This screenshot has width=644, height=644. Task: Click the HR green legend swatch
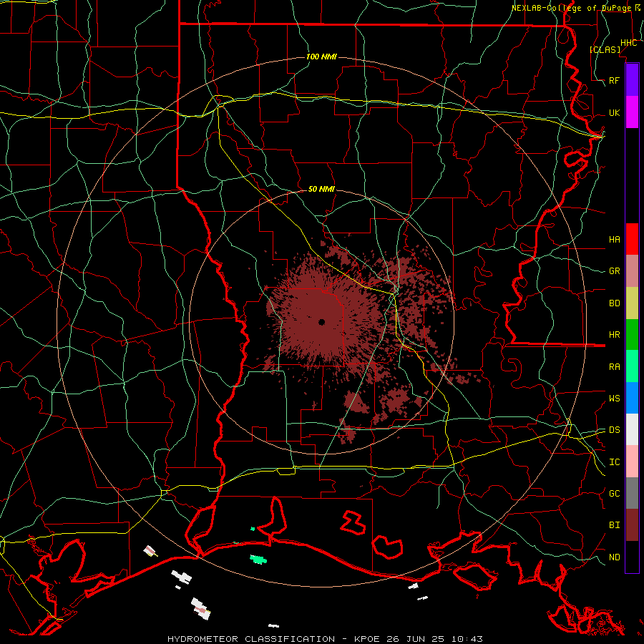click(632, 334)
